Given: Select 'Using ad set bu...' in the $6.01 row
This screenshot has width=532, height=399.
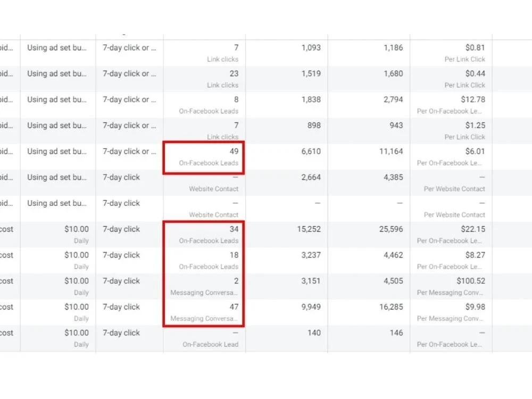Looking at the screenshot, I should pos(57,151).
